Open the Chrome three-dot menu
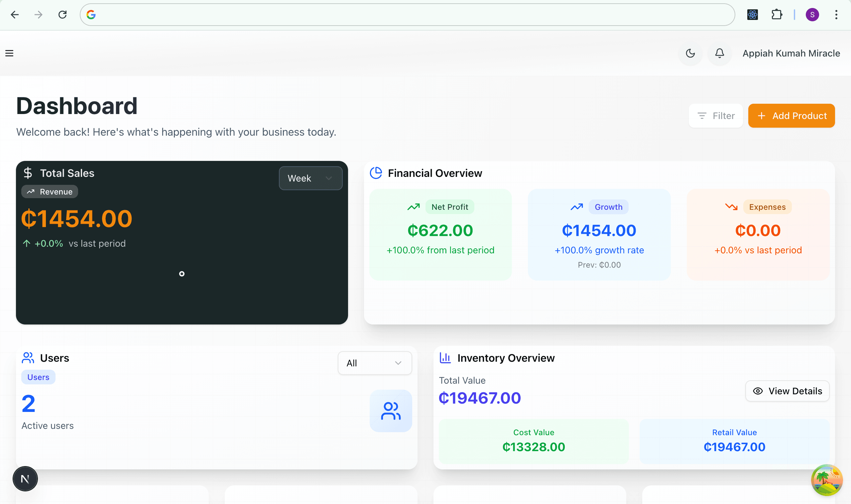Screen dimensions: 851x504 [836, 15]
